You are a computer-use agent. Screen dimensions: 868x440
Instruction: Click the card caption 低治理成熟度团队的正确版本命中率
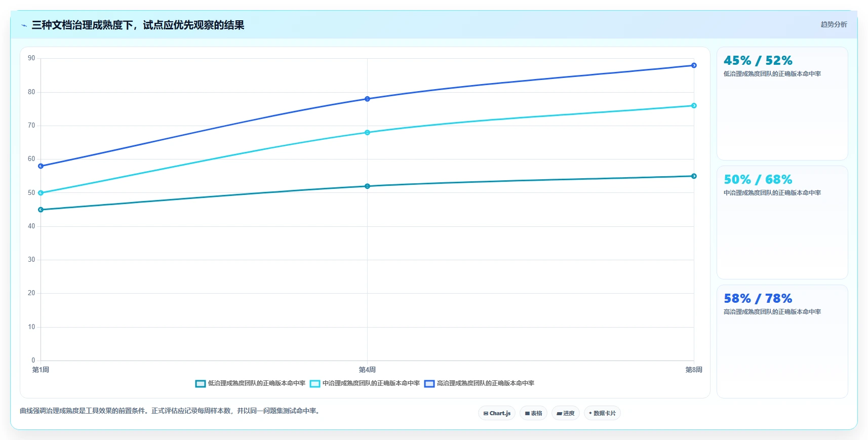772,74
